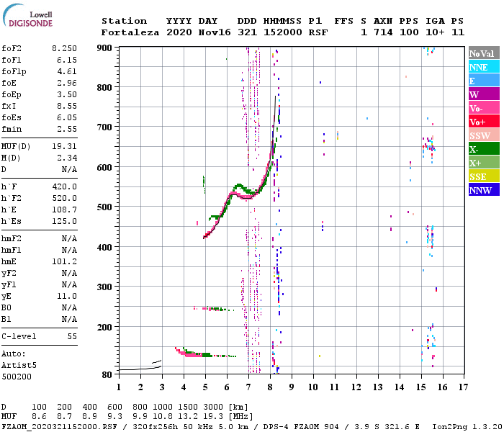Screen dimensions: 504x432
Task: Click the 80 km height axis label
Action: click(x=107, y=374)
